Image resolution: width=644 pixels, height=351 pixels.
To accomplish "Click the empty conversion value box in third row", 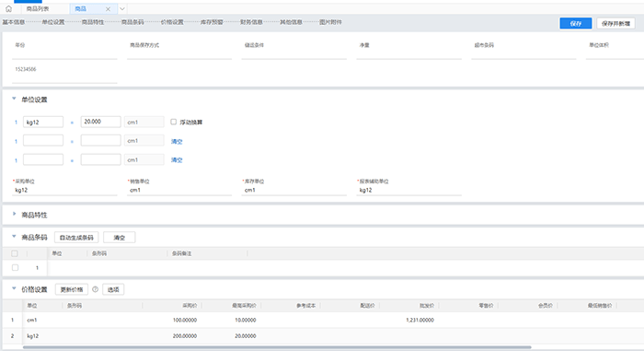I will pos(100,159).
